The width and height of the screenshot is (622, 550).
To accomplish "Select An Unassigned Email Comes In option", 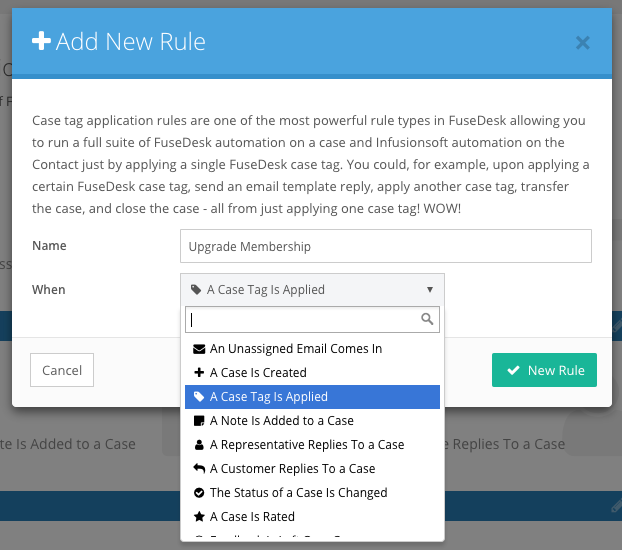I will [x=312, y=349].
